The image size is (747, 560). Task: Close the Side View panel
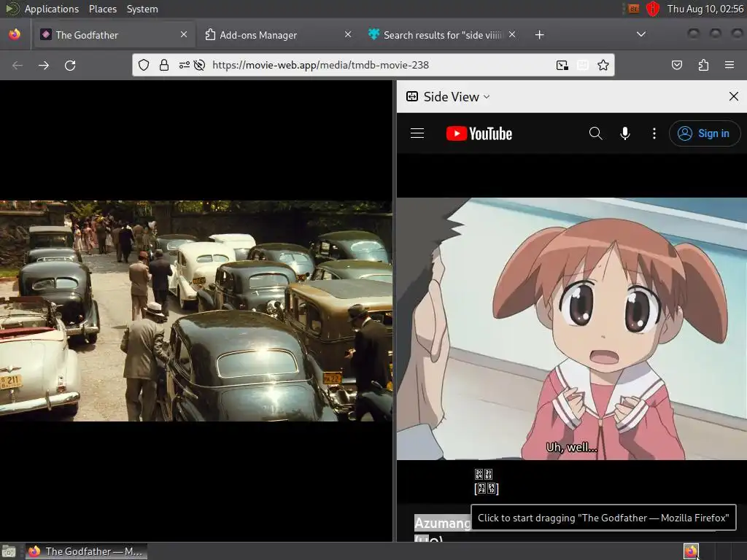734,97
